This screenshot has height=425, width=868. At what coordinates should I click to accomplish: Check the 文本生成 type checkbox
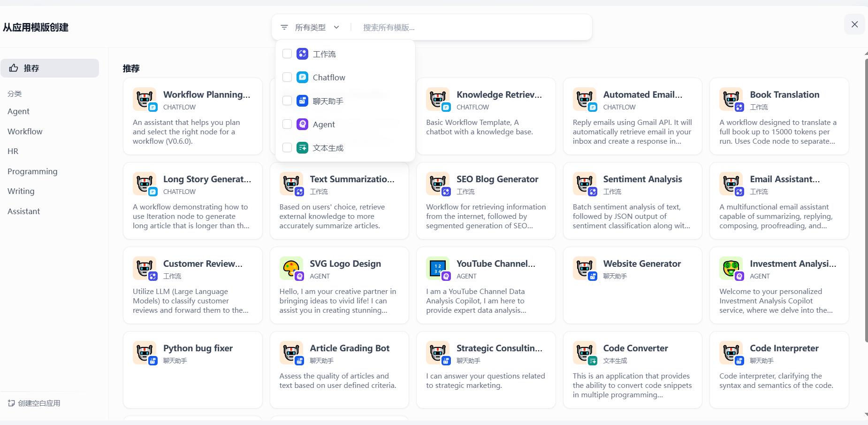(287, 147)
